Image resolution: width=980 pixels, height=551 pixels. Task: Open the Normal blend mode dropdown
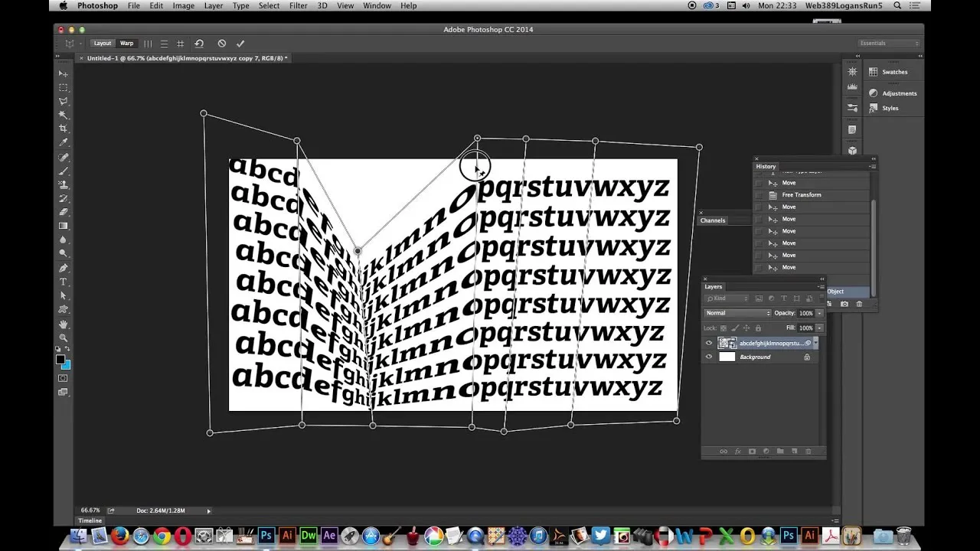(x=737, y=313)
